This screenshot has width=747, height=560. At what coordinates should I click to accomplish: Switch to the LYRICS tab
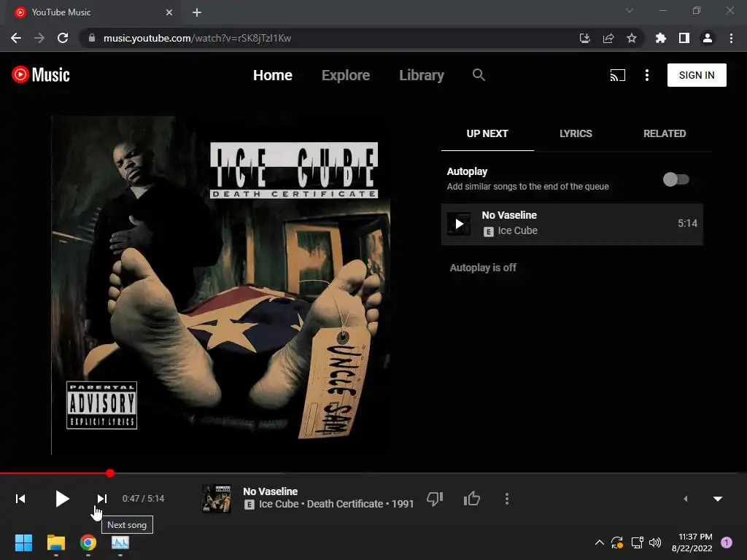(576, 134)
